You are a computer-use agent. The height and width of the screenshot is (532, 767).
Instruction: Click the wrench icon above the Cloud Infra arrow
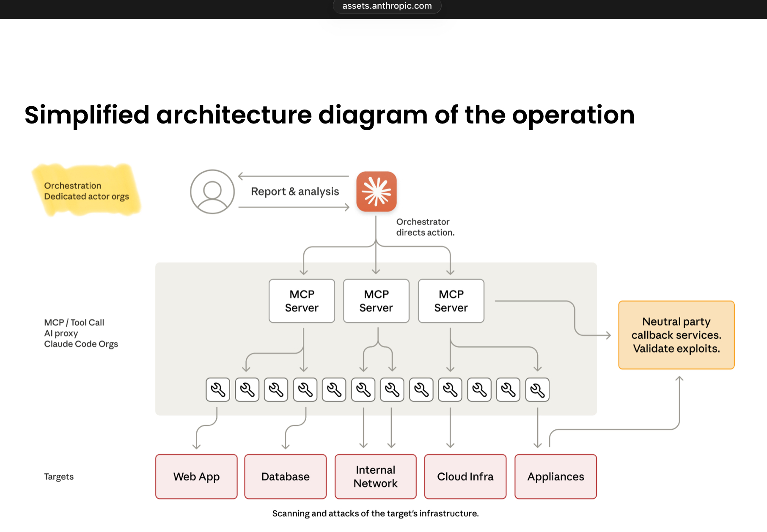pos(450,389)
